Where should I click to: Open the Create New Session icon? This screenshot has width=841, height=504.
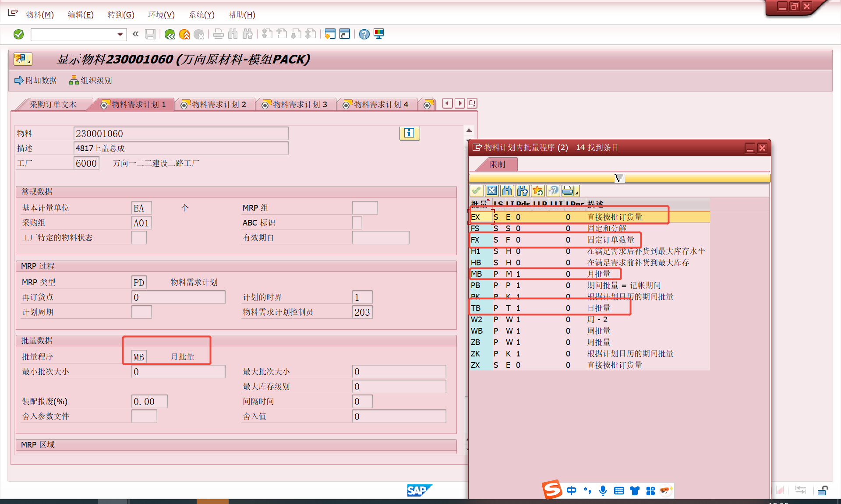[330, 34]
